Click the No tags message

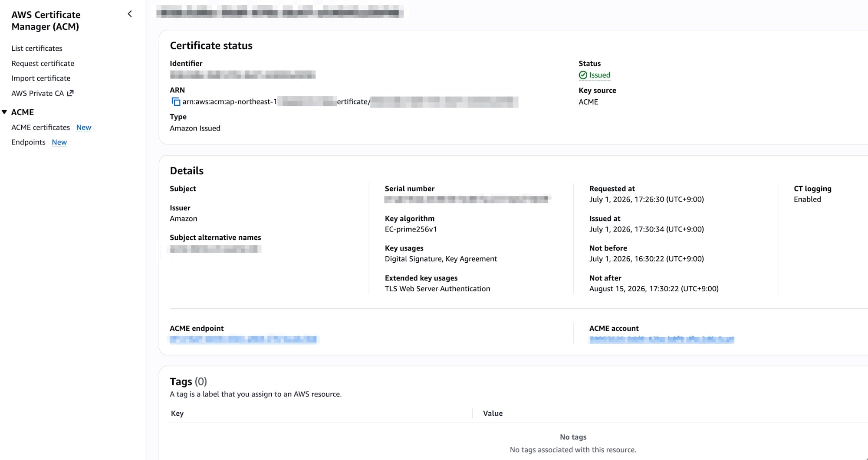point(573,437)
